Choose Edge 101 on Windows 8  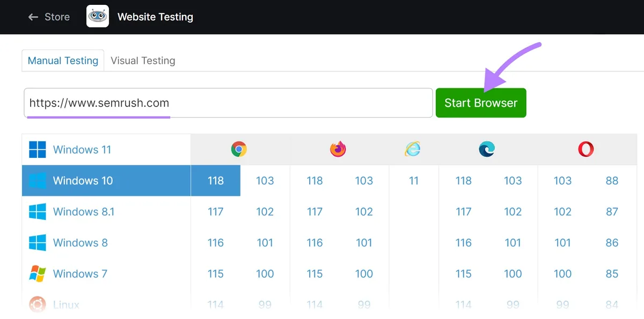pos(513,243)
